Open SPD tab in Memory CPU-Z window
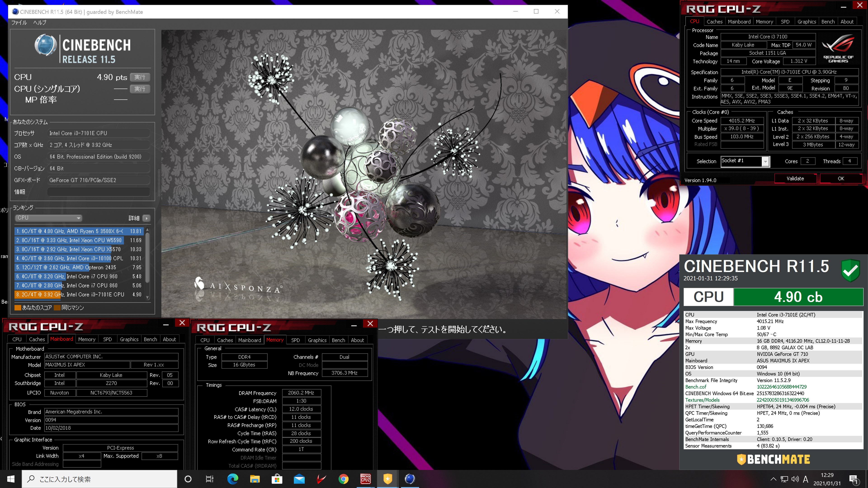The width and height of the screenshot is (868, 488). (x=295, y=340)
